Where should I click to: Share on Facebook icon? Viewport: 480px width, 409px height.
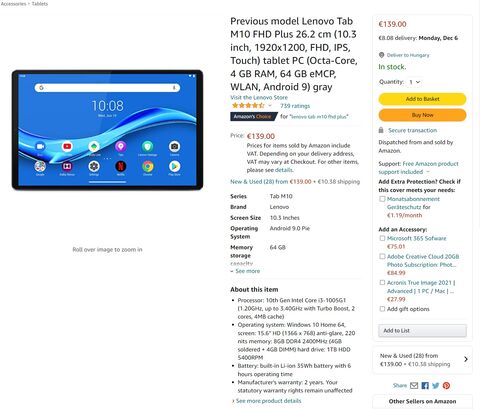[x=425, y=385]
